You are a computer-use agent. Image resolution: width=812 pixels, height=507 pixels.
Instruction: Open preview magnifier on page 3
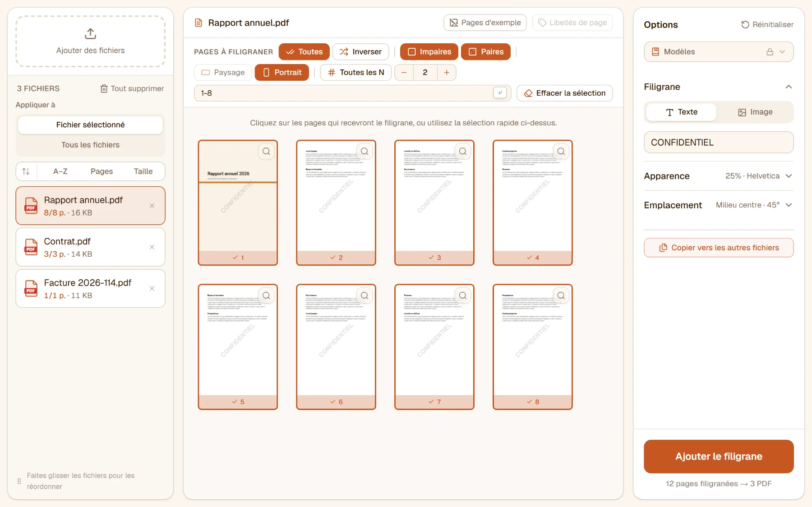click(463, 152)
